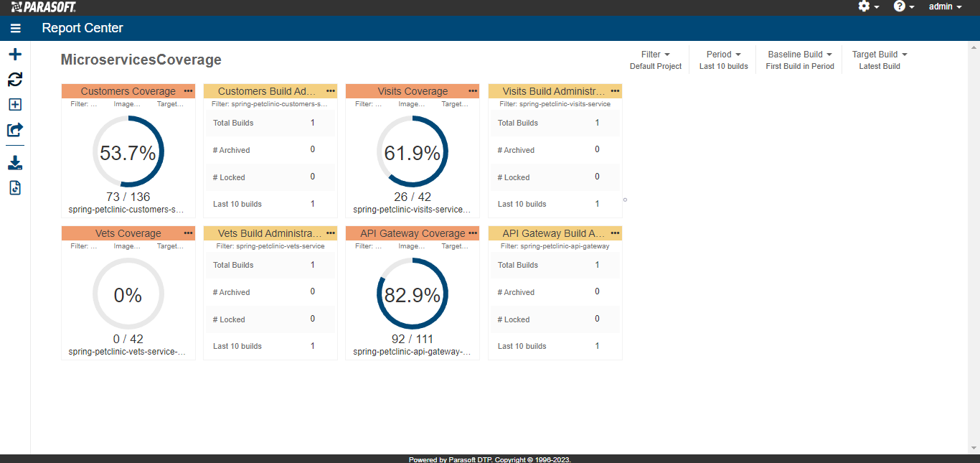Click the 82.9% API Gateway coverage donut chart
The image size is (980, 463).
413,294
